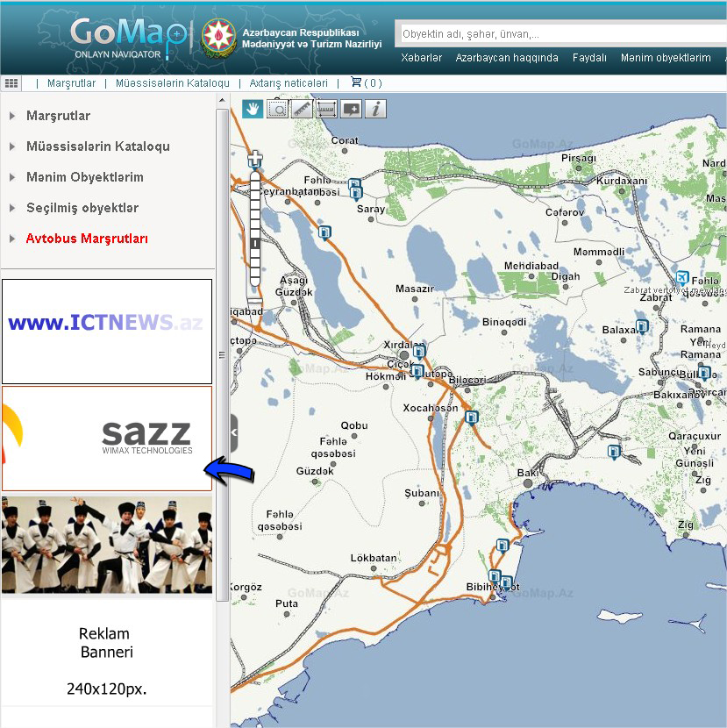Expand the Marşrutlar sidebar section
The height and width of the screenshot is (728, 727).
click(58, 116)
